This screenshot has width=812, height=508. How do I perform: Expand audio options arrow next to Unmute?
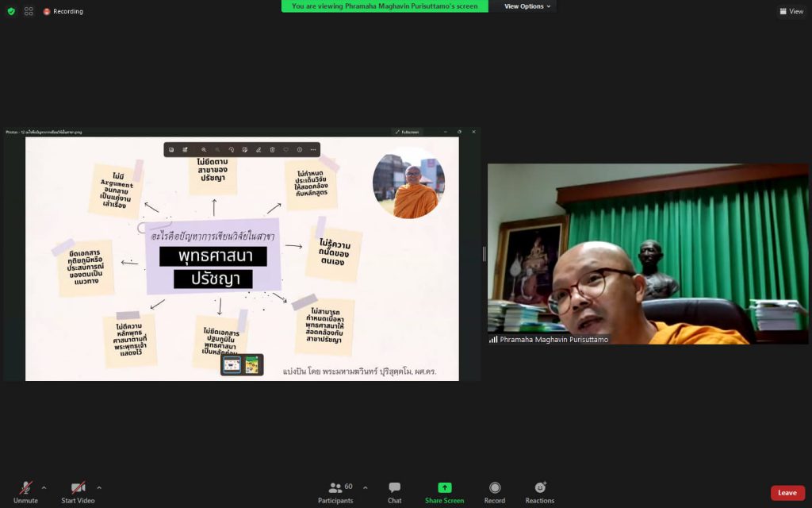(x=44, y=487)
